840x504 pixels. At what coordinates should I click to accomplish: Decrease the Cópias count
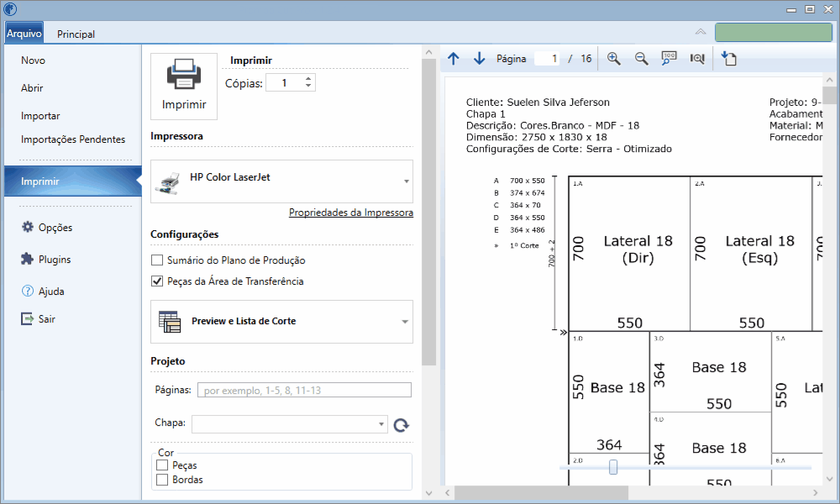[x=308, y=87]
